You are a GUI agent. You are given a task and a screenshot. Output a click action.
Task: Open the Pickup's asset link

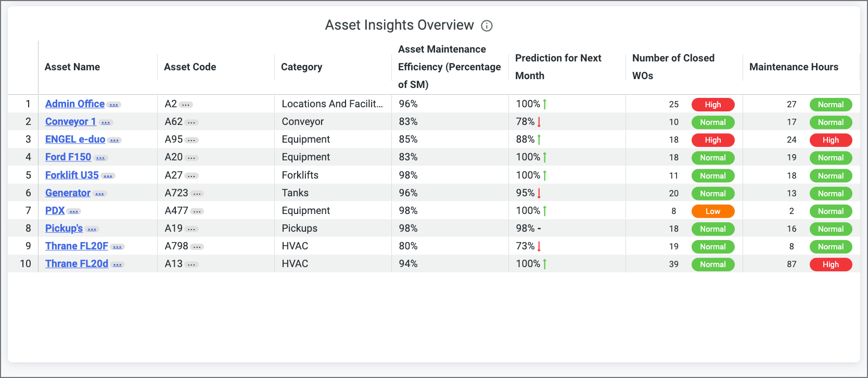pyautogui.click(x=64, y=228)
